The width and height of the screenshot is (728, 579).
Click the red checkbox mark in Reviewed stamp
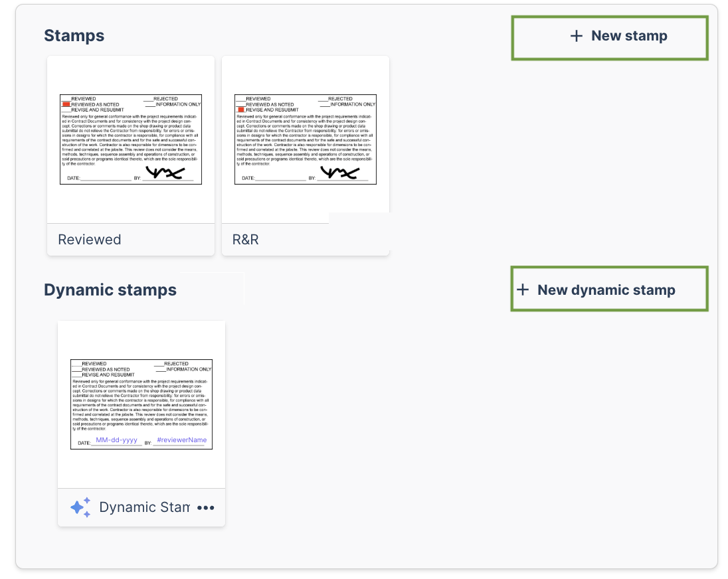click(66, 104)
